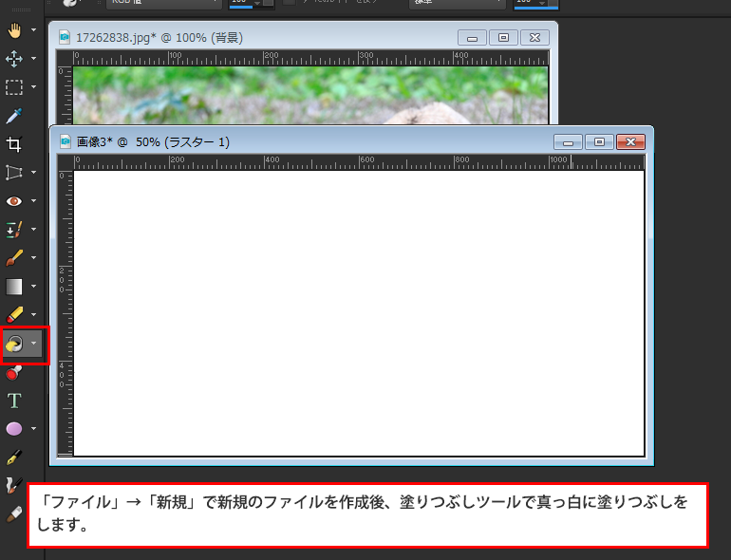The image size is (731, 560).
Task: Click document icon of 17262838.jpg window
Action: 65,37
